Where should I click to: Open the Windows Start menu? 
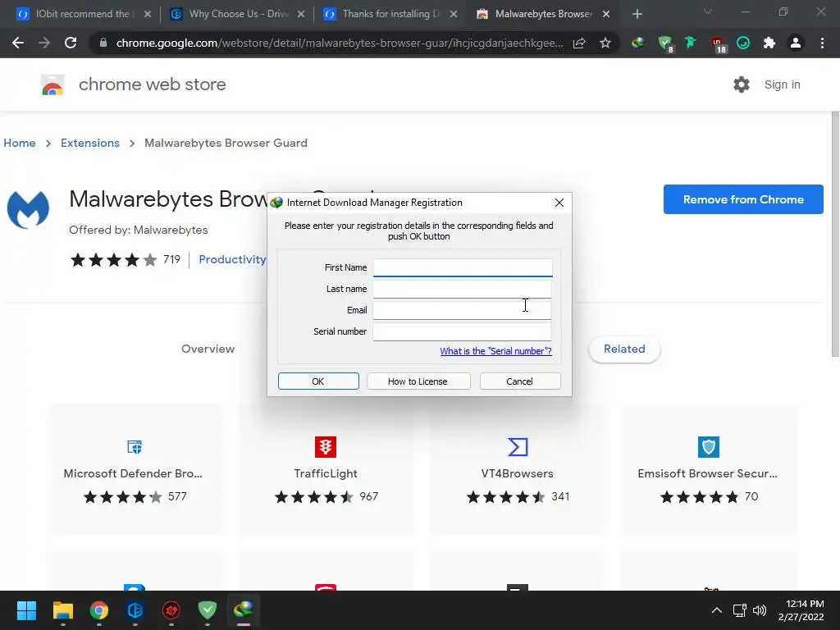(26, 610)
